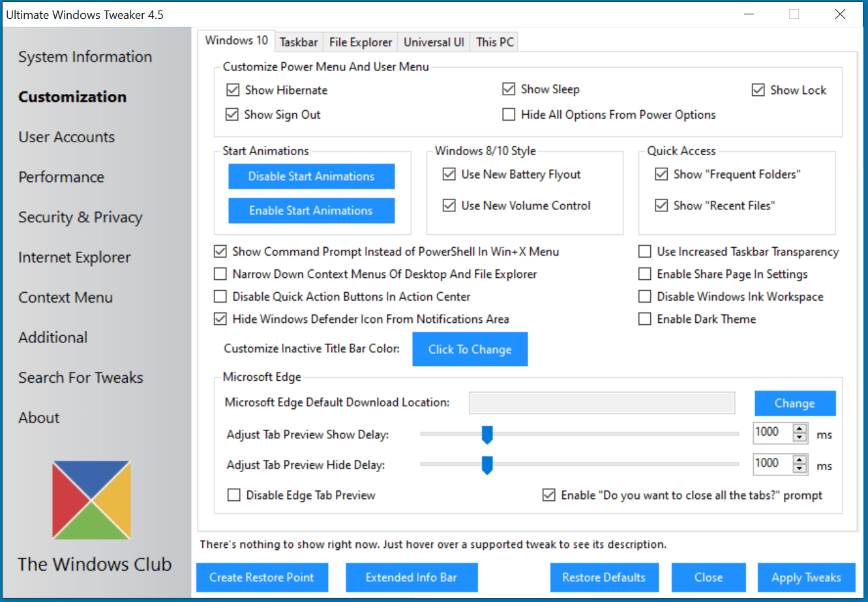Viewport: 868px width, 602px height.
Task: Check Enable Share Page In Settings
Action: pyautogui.click(x=645, y=274)
